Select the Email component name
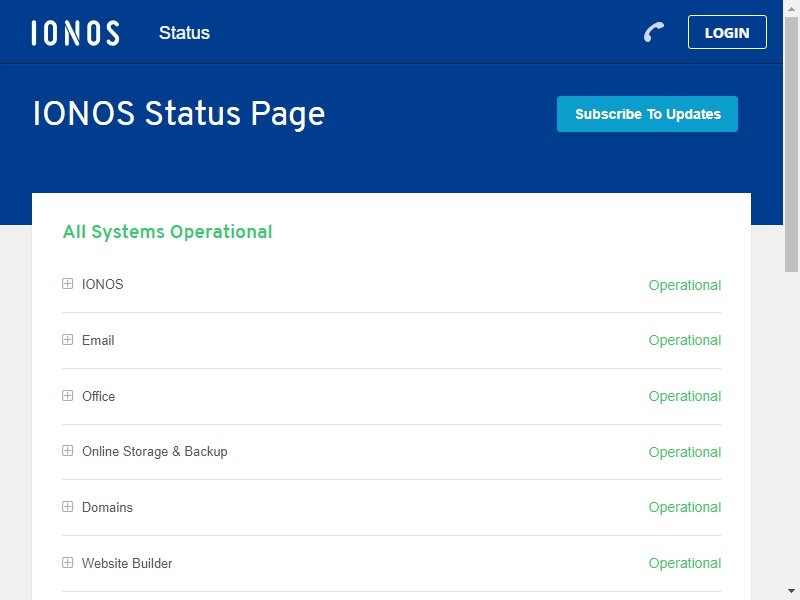Screen dimensions: 800x600 tap(98, 340)
